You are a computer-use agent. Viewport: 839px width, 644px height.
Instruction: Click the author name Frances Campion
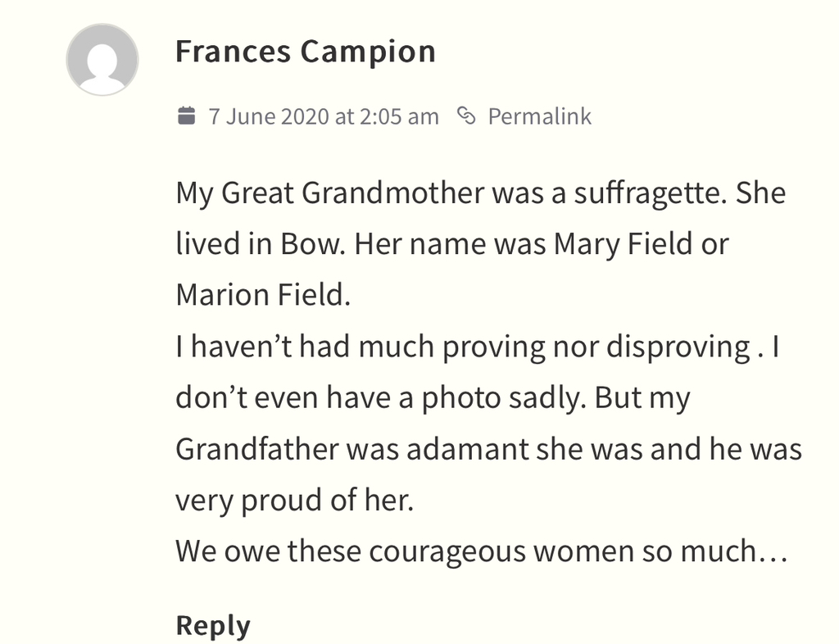point(306,52)
